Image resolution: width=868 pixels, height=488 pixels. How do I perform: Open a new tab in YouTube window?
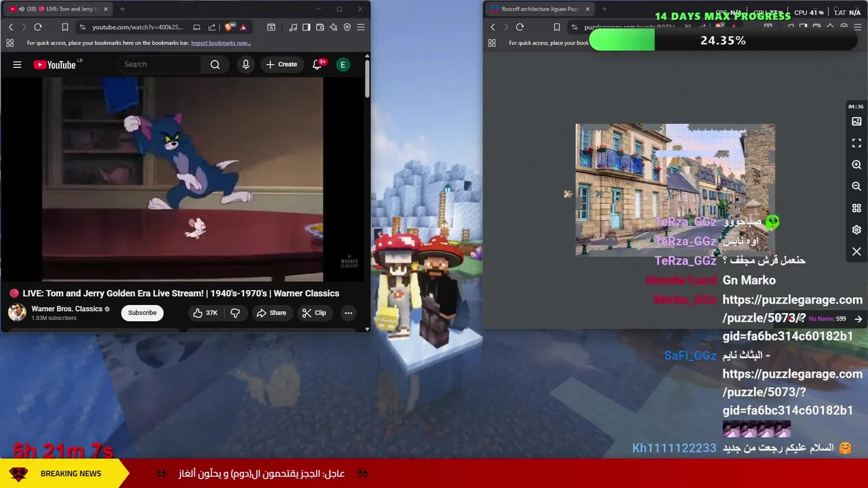click(122, 9)
